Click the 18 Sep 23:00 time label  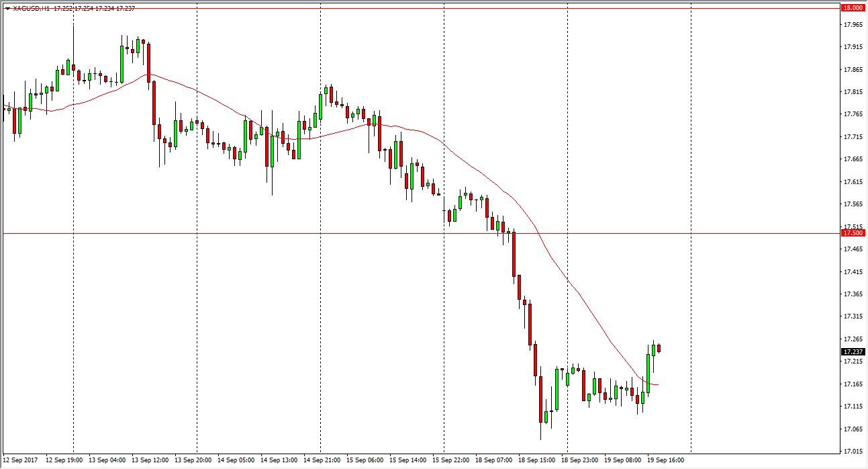[579, 461]
